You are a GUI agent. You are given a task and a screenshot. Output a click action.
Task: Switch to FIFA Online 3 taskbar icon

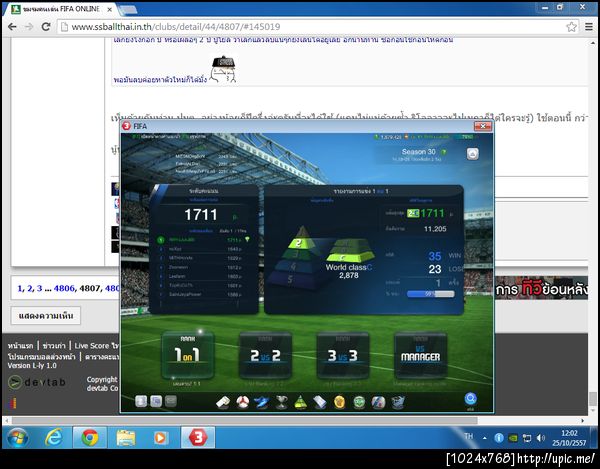(x=197, y=438)
